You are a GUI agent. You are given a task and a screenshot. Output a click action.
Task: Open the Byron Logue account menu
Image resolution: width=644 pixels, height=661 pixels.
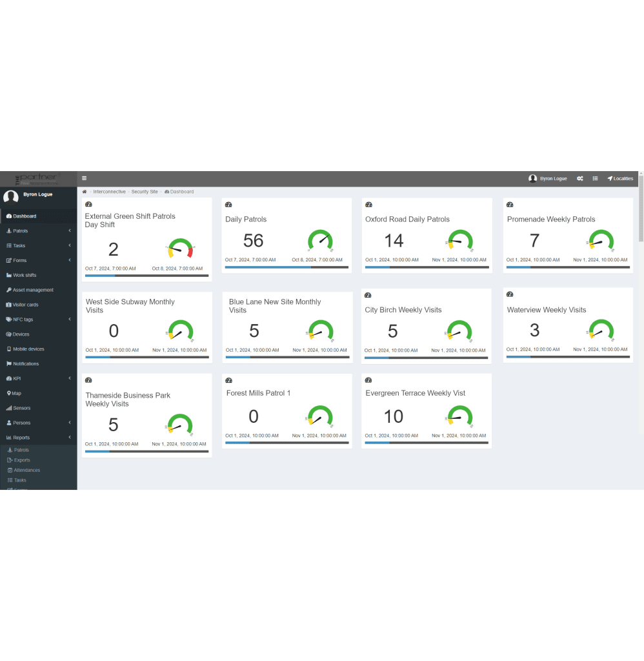[x=547, y=178]
